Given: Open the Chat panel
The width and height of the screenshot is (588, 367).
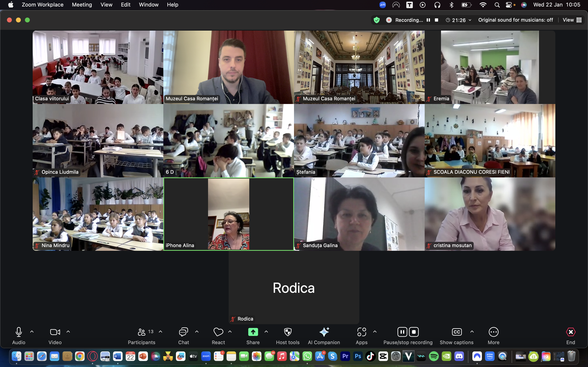Looking at the screenshot, I should [x=184, y=332].
